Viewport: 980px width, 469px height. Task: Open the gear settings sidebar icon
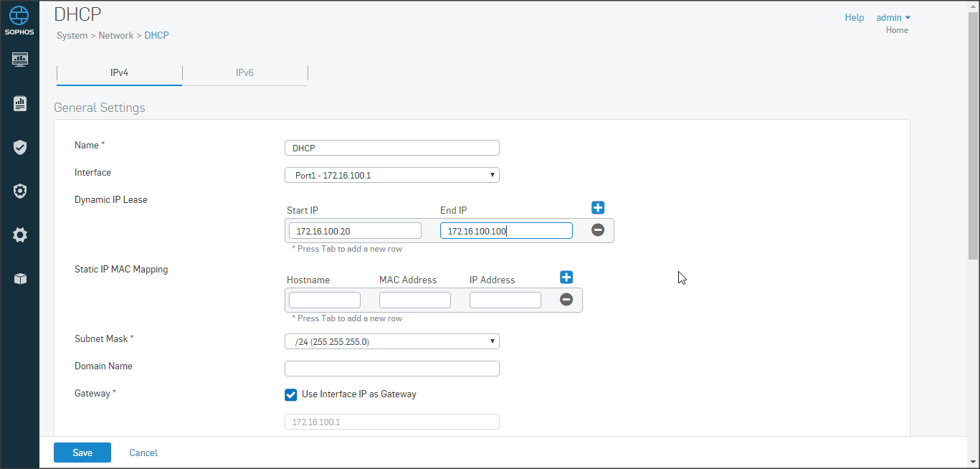pyautogui.click(x=20, y=234)
